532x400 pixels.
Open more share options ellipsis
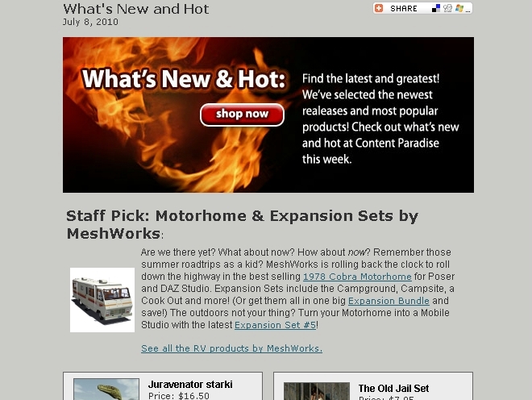[x=468, y=10]
